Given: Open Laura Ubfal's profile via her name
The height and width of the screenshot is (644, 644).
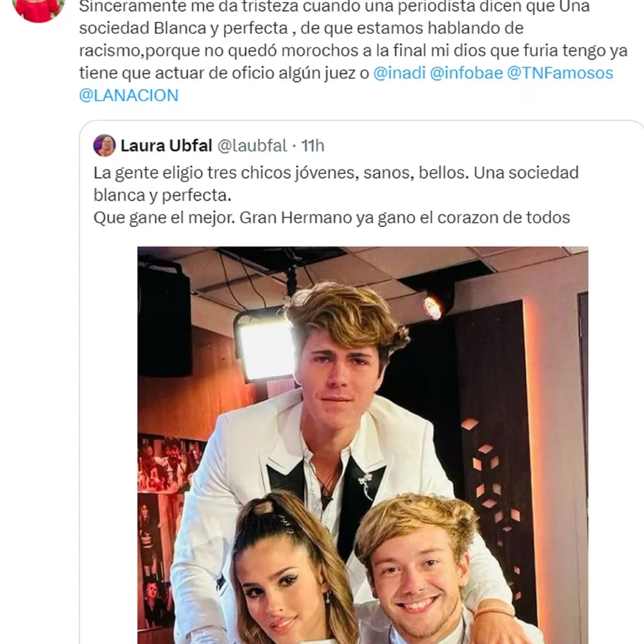Looking at the screenshot, I should 166,145.
